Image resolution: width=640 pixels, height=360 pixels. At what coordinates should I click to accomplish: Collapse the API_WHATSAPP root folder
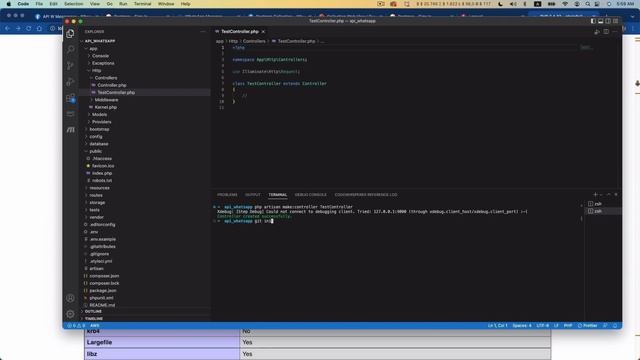coord(100,41)
